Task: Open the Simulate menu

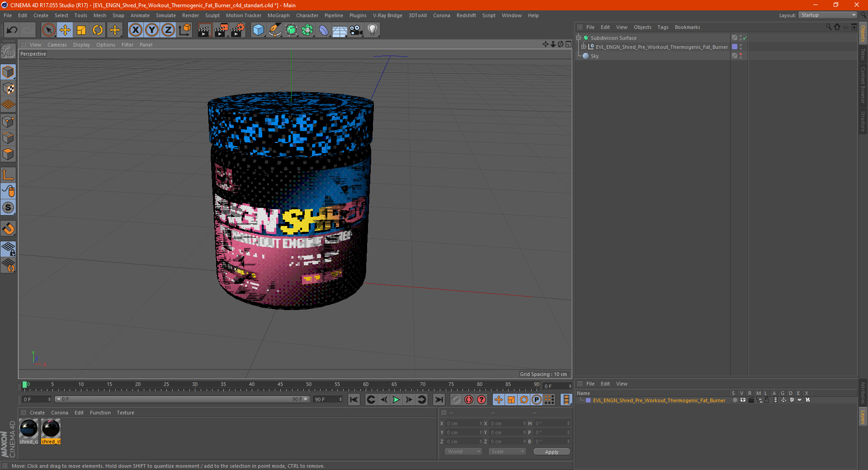Action: coord(166,15)
